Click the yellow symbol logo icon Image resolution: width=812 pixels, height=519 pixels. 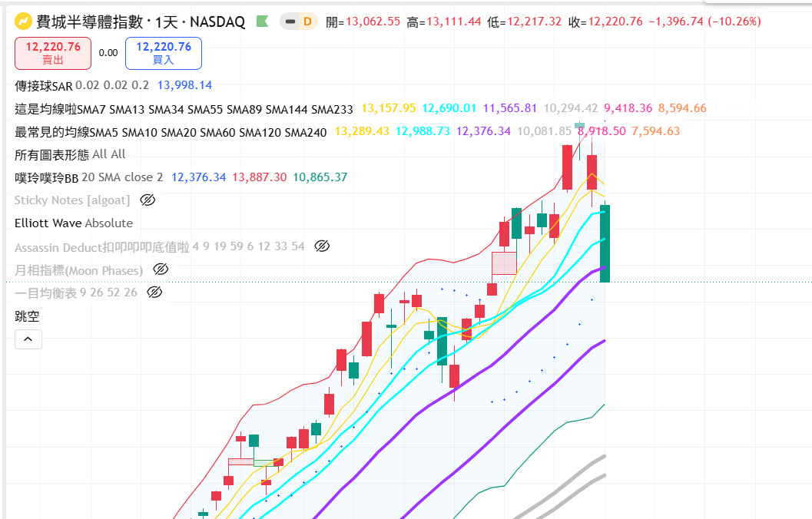point(23,21)
